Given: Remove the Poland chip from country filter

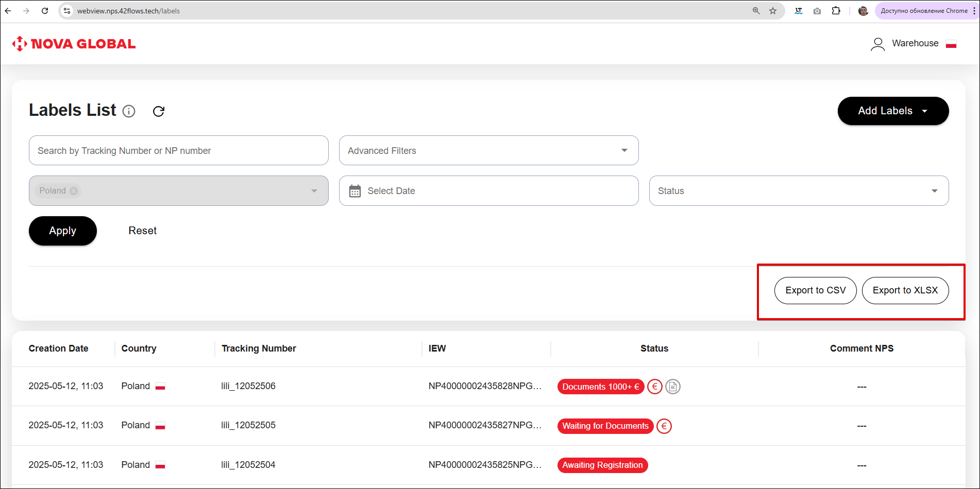Looking at the screenshot, I should 74,191.
